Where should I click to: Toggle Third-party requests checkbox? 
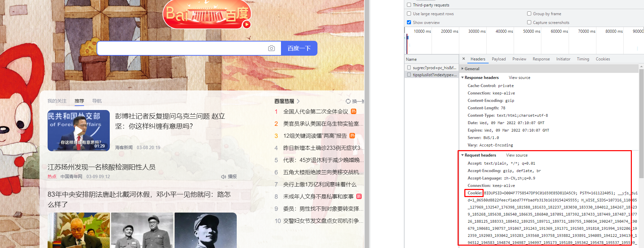click(x=409, y=5)
